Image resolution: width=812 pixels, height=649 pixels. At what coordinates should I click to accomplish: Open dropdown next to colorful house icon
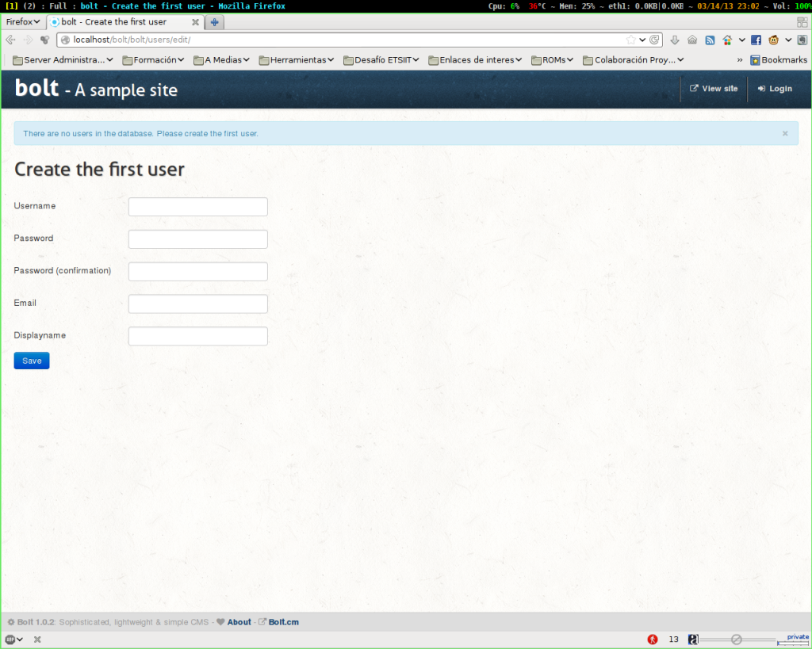pos(741,40)
